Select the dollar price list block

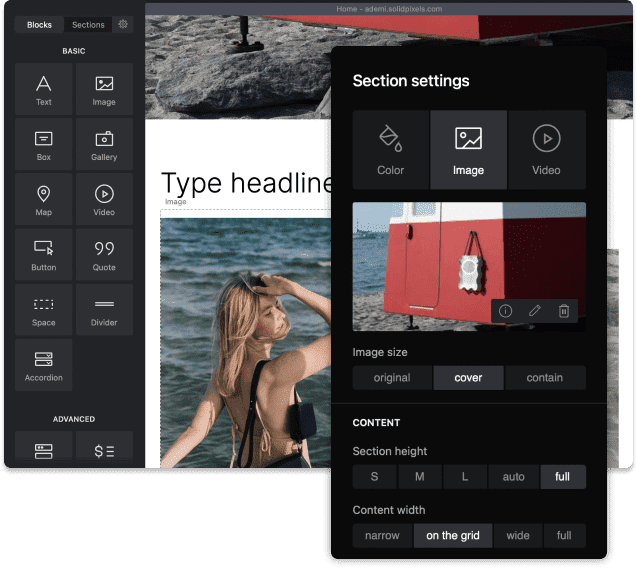(104, 450)
